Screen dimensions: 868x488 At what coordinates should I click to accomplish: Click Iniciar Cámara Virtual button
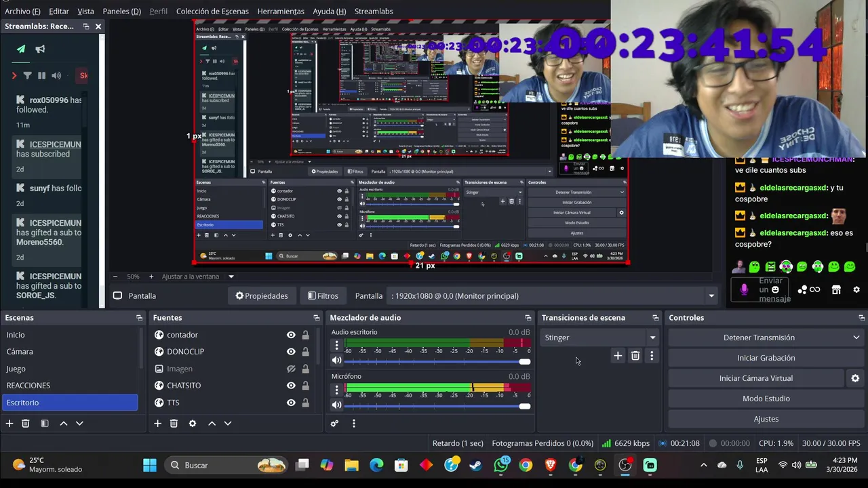point(756,378)
